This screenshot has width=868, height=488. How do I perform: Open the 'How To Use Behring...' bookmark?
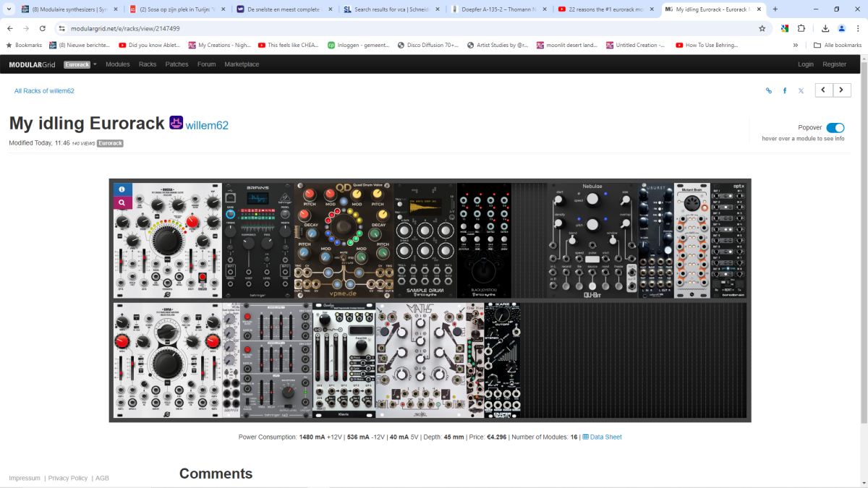pos(707,45)
